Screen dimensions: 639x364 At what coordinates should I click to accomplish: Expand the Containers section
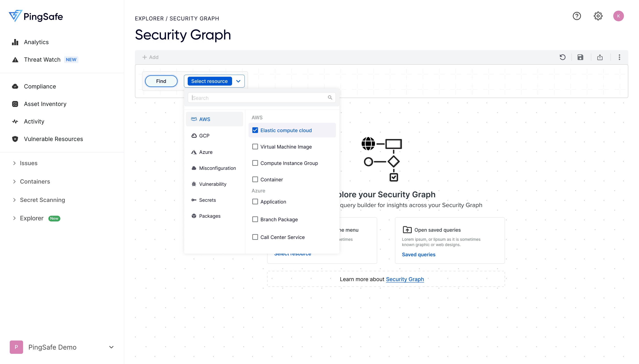(x=14, y=182)
